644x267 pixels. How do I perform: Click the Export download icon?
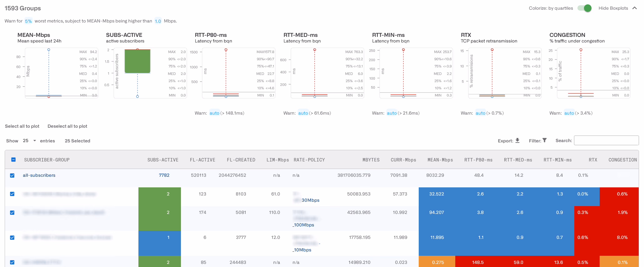click(x=517, y=141)
